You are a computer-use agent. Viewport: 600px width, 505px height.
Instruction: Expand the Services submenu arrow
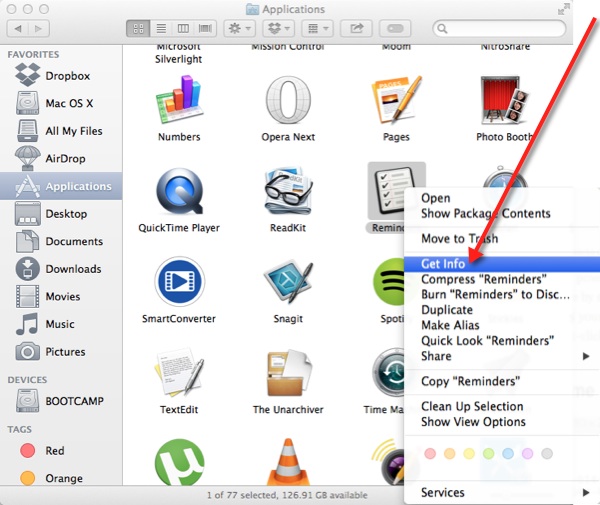[585, 492]
